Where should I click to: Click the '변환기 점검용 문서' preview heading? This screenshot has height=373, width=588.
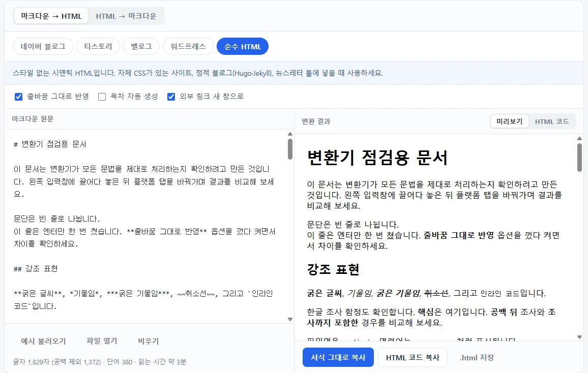(x=377, y=158)
